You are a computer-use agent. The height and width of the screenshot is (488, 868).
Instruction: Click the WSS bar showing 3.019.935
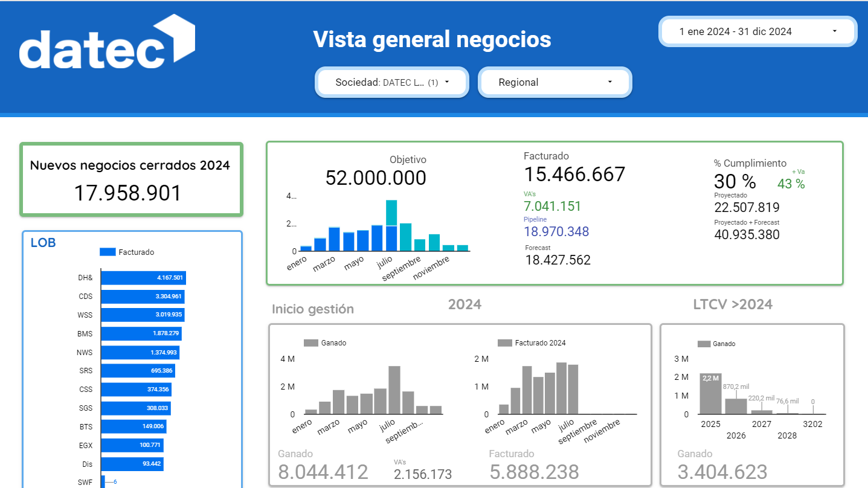click(x=143, y=315)
